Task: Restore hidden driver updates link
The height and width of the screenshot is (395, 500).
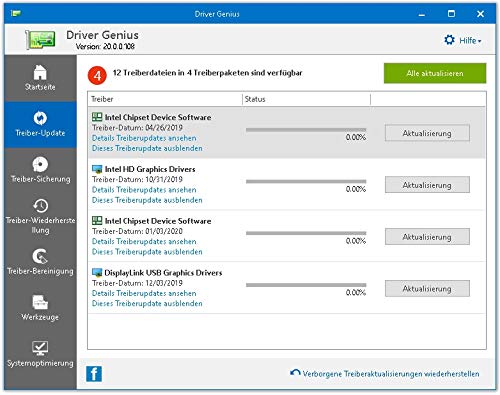Action: click(x=391, y=374)
